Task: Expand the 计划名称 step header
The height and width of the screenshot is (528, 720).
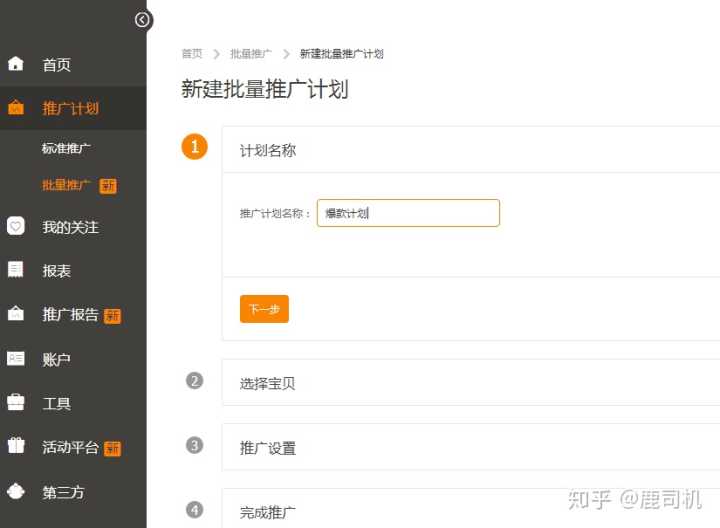Action: point(471,150)
